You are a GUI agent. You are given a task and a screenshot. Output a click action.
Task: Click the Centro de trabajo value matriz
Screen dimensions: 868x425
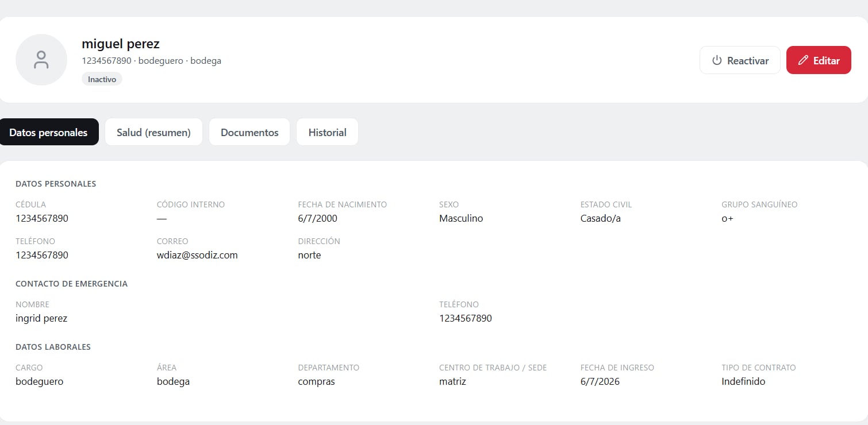click(452, 381)
